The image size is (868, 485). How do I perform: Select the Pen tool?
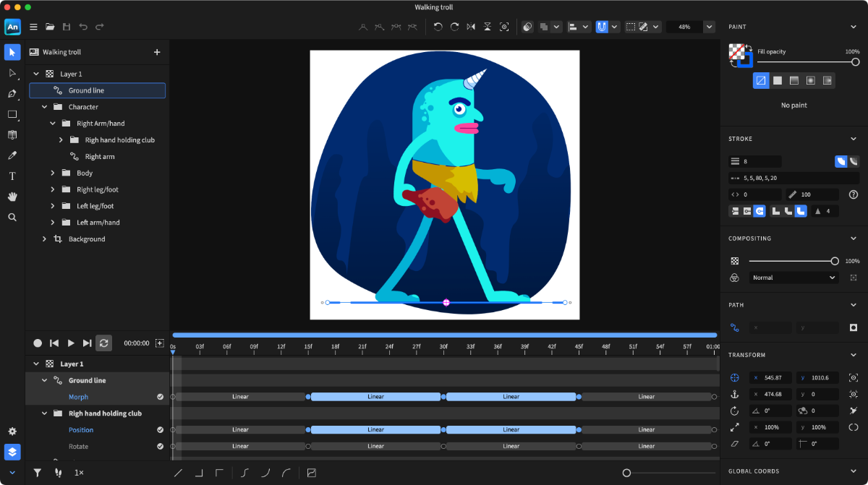[12, 94]
